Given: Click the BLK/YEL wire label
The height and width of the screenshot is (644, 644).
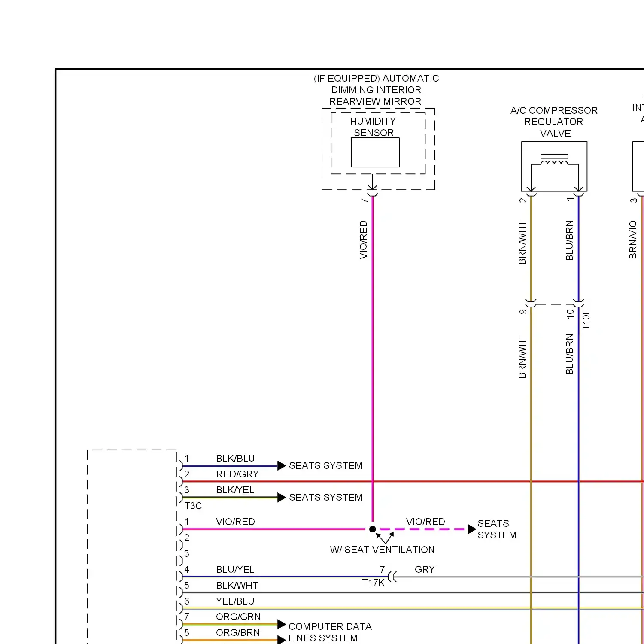Looking at the screenshot, I should [235, 490].
